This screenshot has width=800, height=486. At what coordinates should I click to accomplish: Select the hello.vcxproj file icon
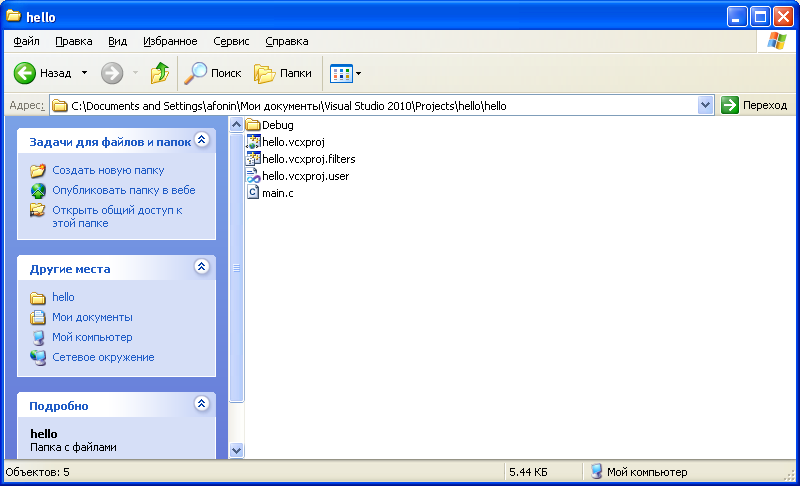click(253, 142)
